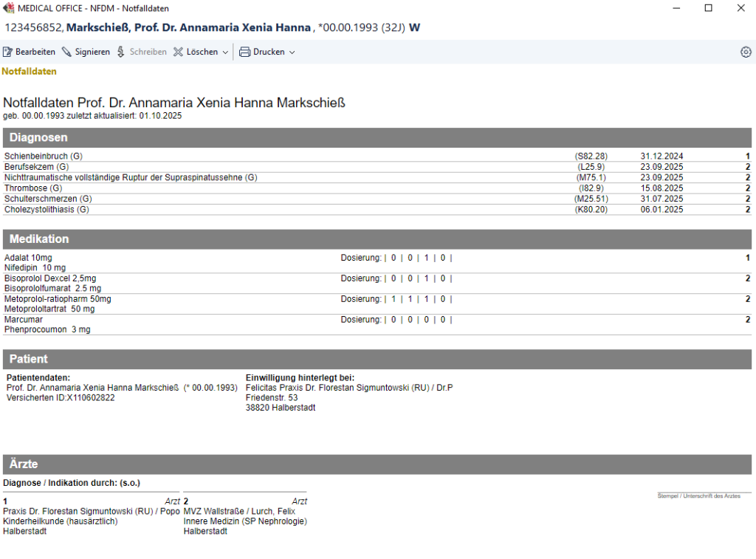Screen dimensions: 756x559
Task: Click the Signieren pen icon
Action: 67,52
